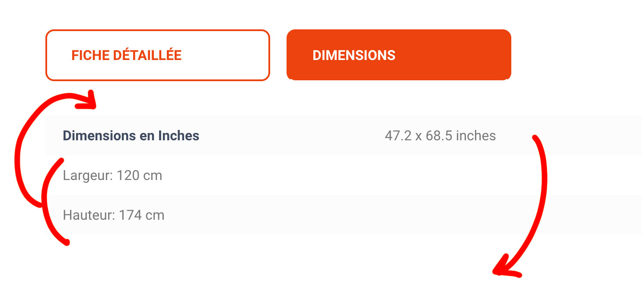
Task: Click the 47.2 x 68.5 inches value
Action: click(440, 136)
